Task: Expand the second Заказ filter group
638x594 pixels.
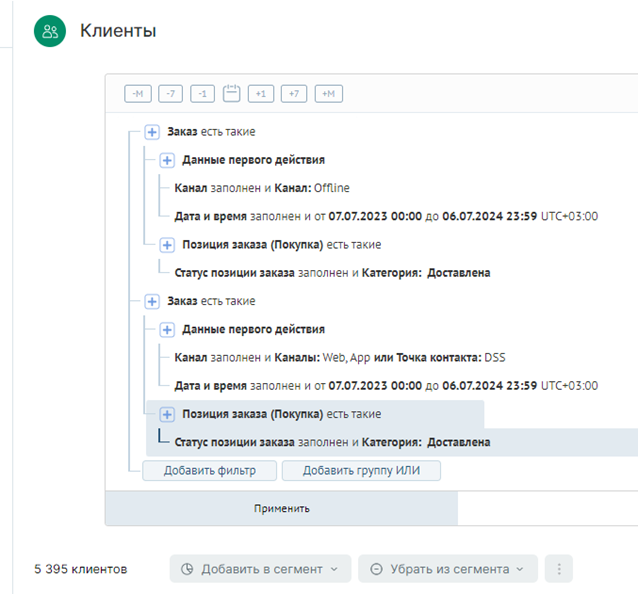Action: (x=152, y=301)
